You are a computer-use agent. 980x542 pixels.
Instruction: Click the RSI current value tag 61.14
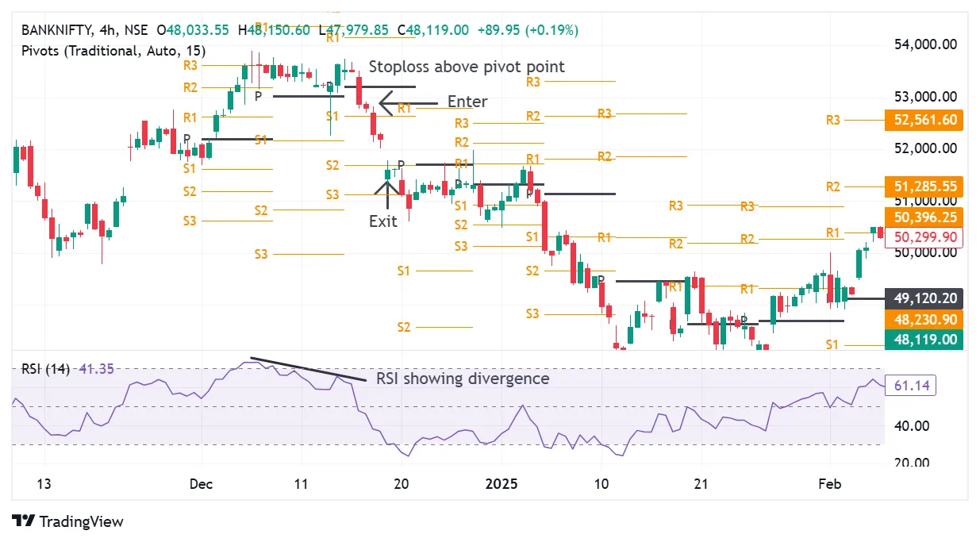pyautogui.click(x=910, y=386)
